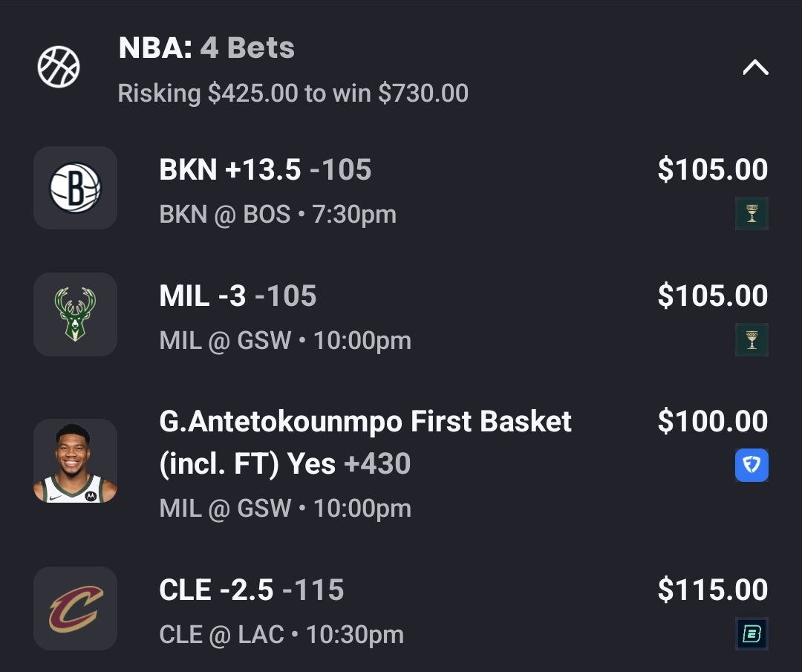
Task: Open Giannis Antetokounmpo's player photo
Action: tap(75, 461)
